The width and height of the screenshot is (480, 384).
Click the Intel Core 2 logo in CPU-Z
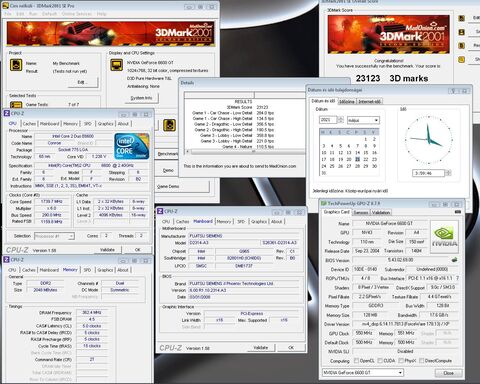[x=132, y=146]
